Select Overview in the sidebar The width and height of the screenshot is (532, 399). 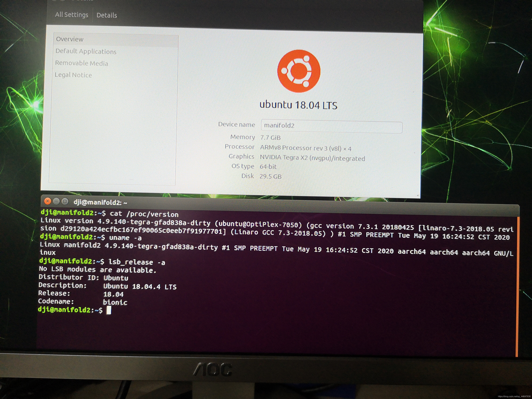click(70, 39)
